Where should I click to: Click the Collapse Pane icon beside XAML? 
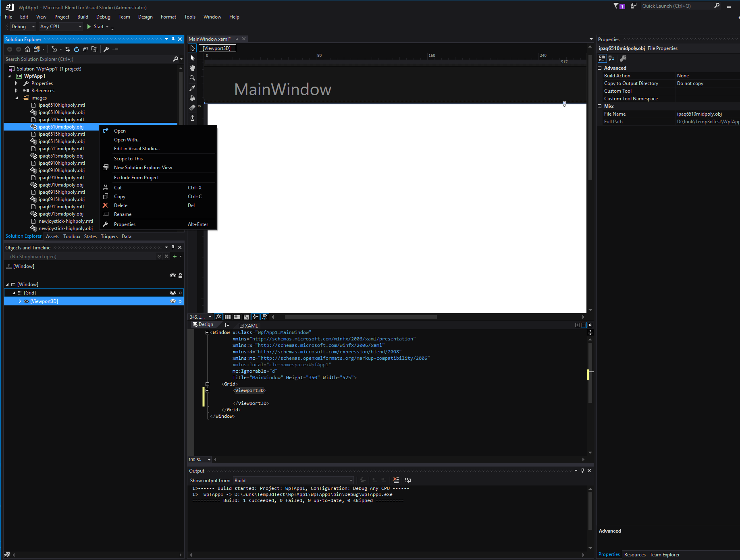coord(590,325)
